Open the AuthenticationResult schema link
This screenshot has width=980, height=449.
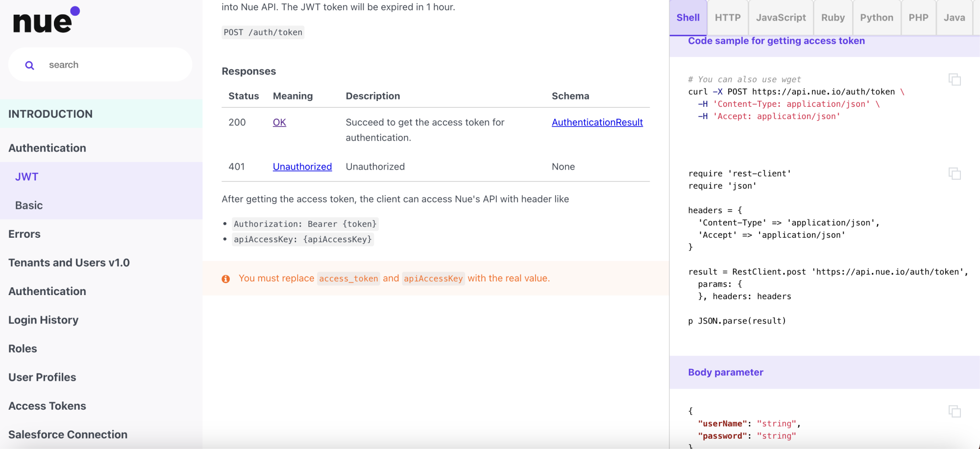pos(597,123)
